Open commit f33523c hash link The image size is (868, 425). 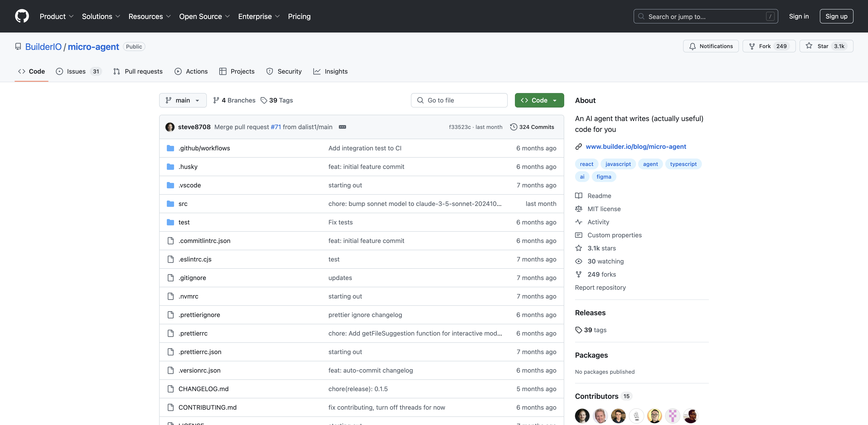[460, 127]
